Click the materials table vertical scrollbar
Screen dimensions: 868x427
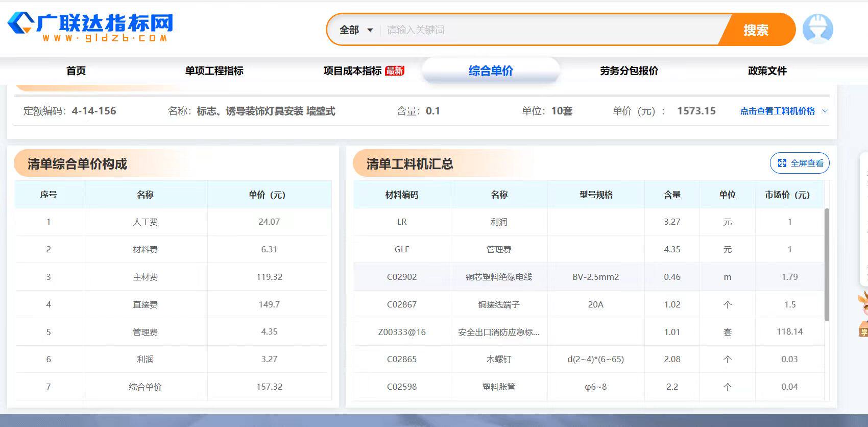point(827,265)
